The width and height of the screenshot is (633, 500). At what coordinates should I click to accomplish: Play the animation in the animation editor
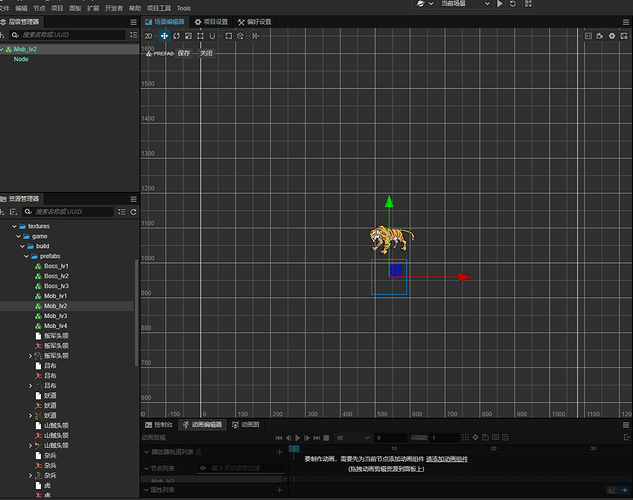tap(298, 438)
